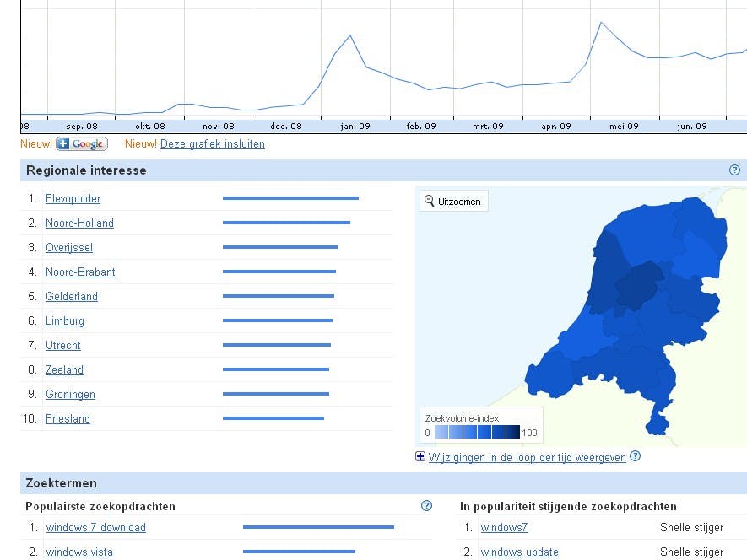
Task: Open Flevopolder region link
Action: pos(73,198)
